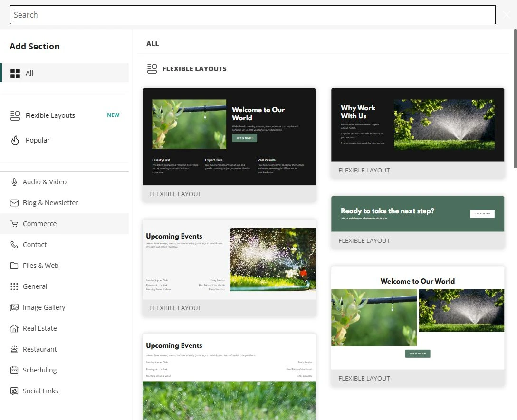
Task: Open the Real Estate category
Action: (x=64, y=328)
